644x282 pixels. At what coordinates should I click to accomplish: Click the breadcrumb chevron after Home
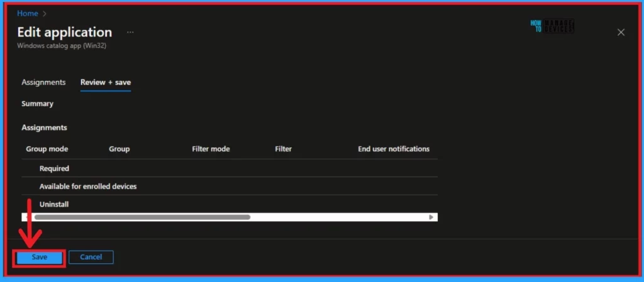[45, 14]
